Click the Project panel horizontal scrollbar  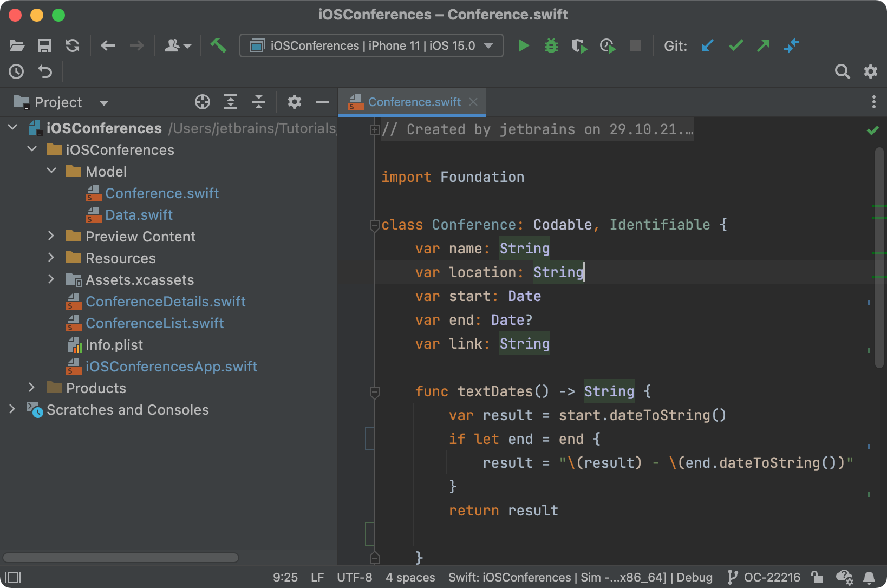[x=121, y=558]
